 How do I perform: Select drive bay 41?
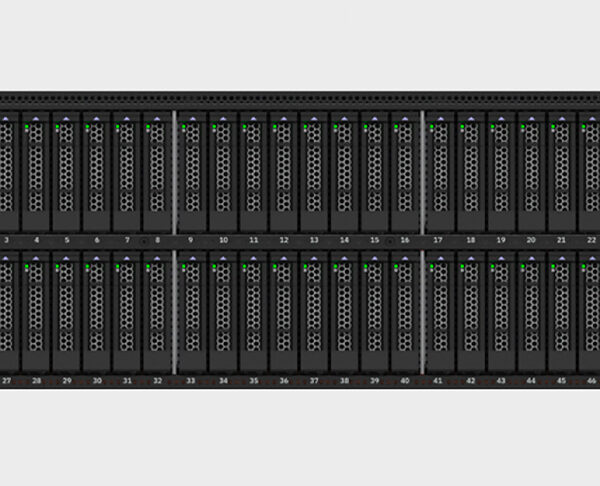click(440, 311)
